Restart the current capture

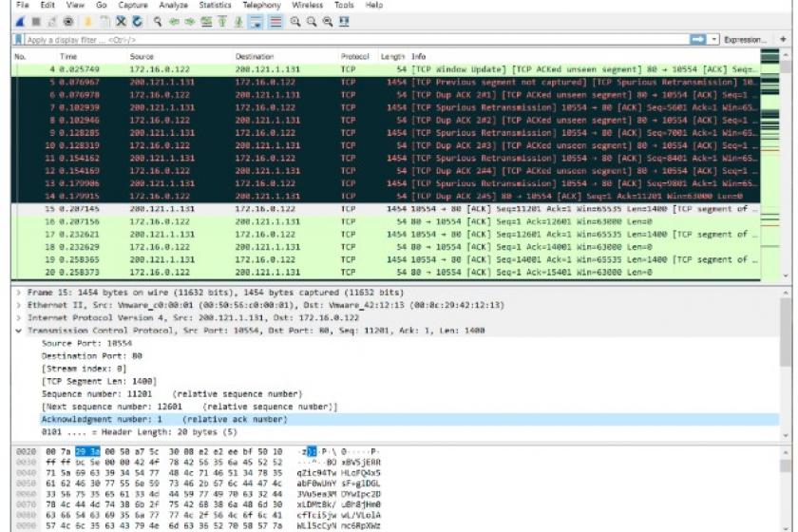pyautogui.click(x=52, y=22)
